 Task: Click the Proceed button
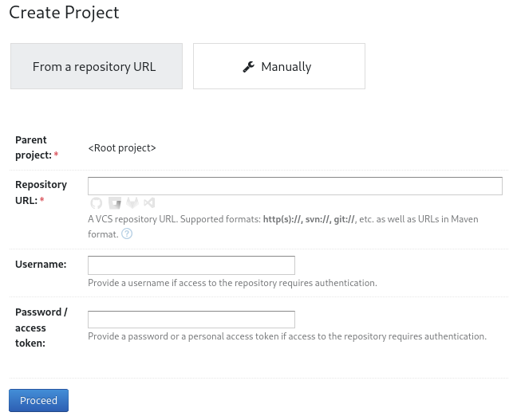coord(38,400)
